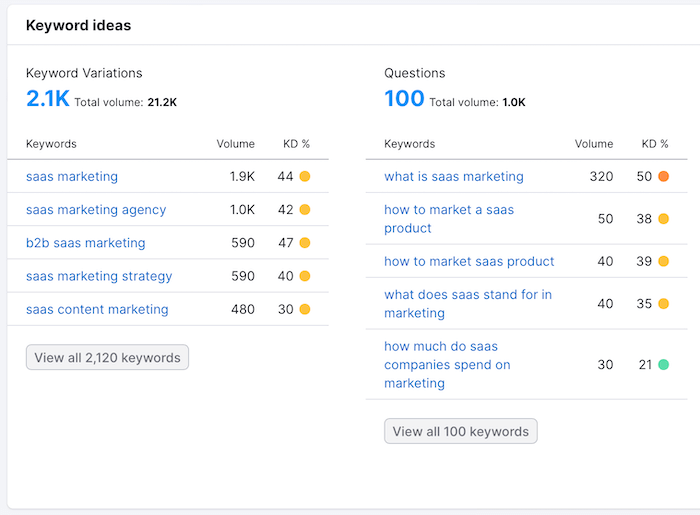Click the KD dot for b2b saas marketing
Viewport: 700px width, 515px height.
click(x=305, y=243)
